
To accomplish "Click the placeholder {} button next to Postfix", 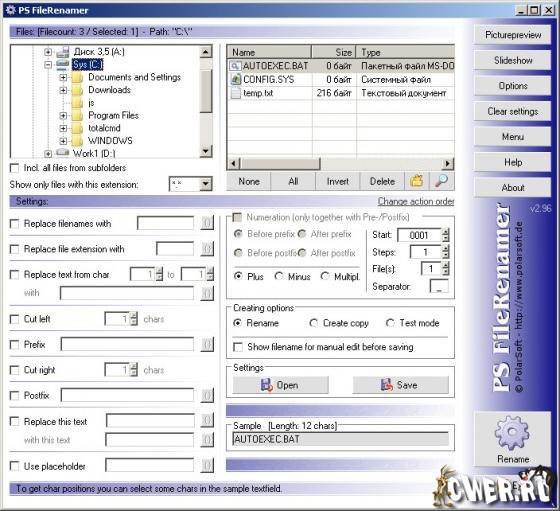I will pyautogui.click(x=207, y=396).
